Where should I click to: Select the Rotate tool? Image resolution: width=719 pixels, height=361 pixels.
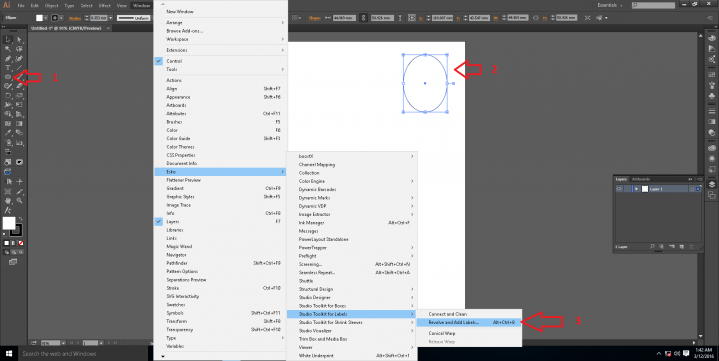click(x=8, y=96)
